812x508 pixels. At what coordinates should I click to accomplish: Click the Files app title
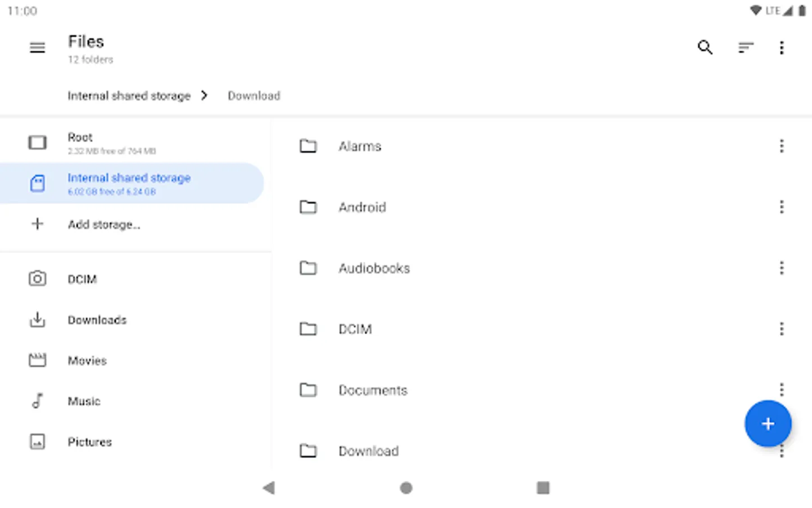point(86,41)
